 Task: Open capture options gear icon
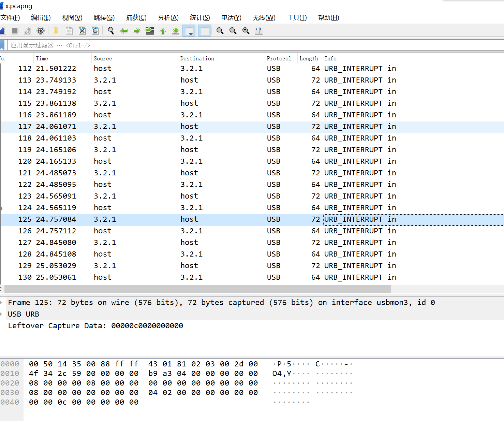[41, 31]
